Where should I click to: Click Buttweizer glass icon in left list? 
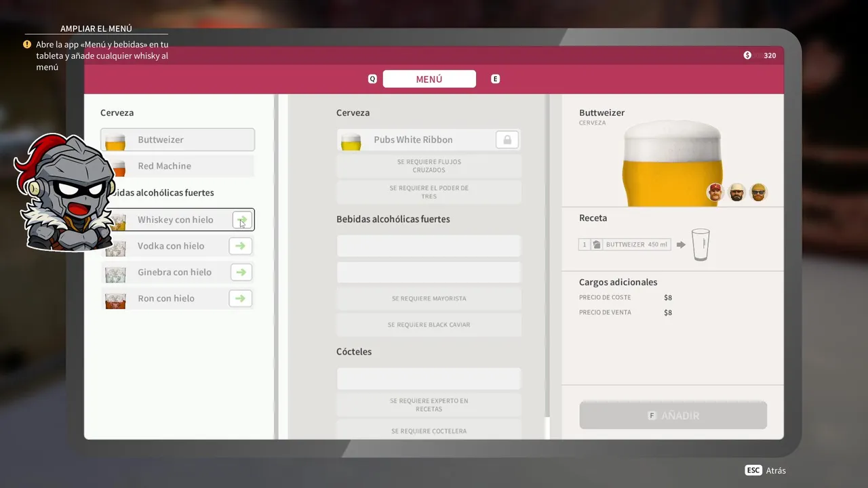click(x=115, y=141)
